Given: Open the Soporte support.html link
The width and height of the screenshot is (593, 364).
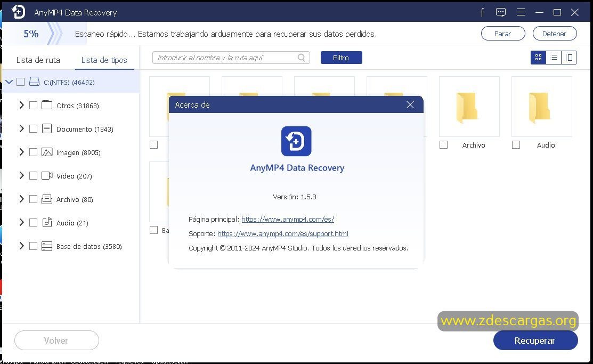Looking at the screenshot, I should click(282, 233).
